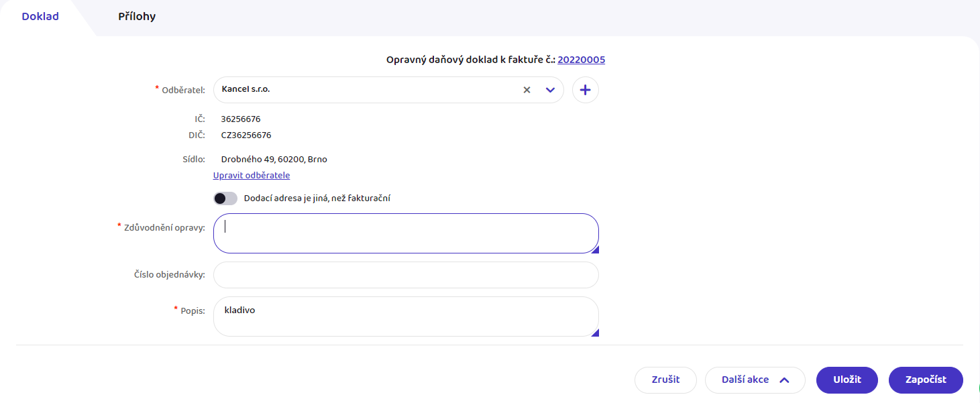
Task: Select the IČ value 36256676
Action: pyautogui.click(x=241, y=119)
